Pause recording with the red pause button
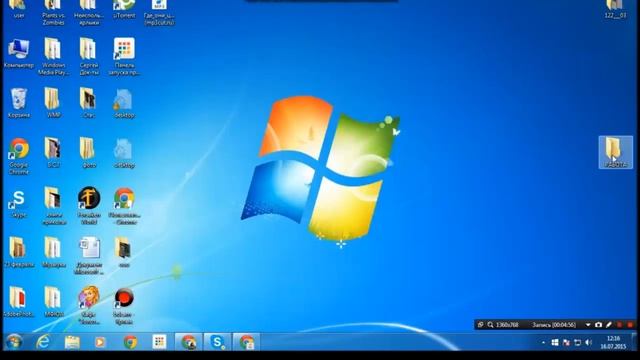Image resolution: width=640 pixels, height=360 pixels. 620,325
